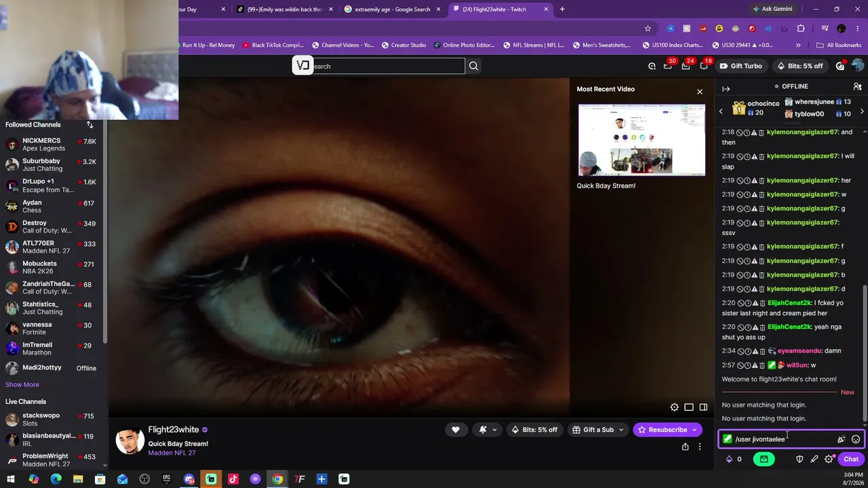Open the emote picker smiley icon
Screen dimensions: 868x488
click(x=856, y=439)
